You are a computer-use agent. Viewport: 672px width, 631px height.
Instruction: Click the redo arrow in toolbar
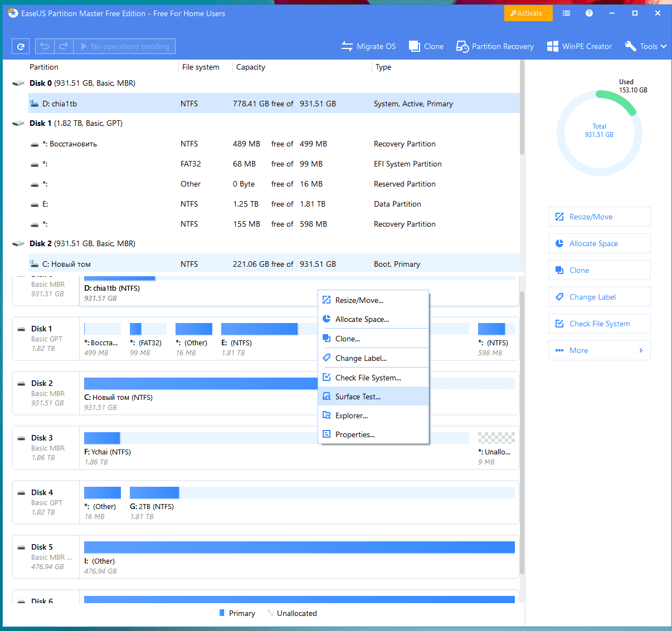(x=64, y=46)
